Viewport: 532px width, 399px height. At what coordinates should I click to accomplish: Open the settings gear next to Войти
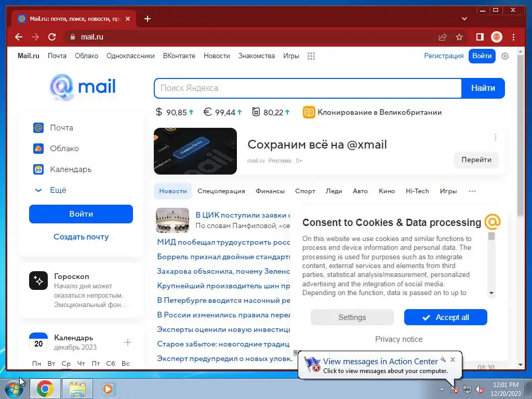(505, 56)
